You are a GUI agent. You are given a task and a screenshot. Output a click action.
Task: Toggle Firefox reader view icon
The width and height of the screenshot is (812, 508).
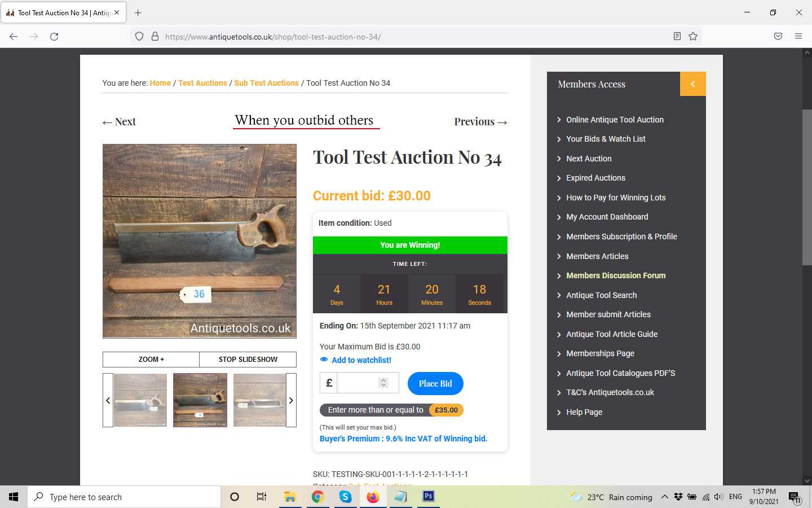click(x=677, y=36)
